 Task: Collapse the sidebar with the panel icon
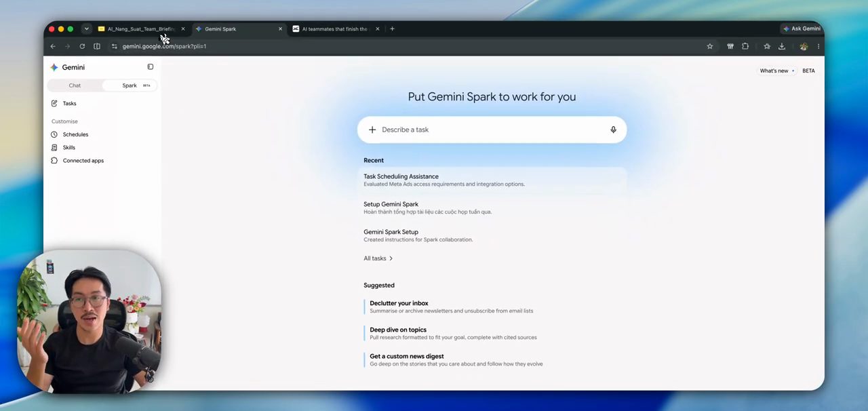151,67
